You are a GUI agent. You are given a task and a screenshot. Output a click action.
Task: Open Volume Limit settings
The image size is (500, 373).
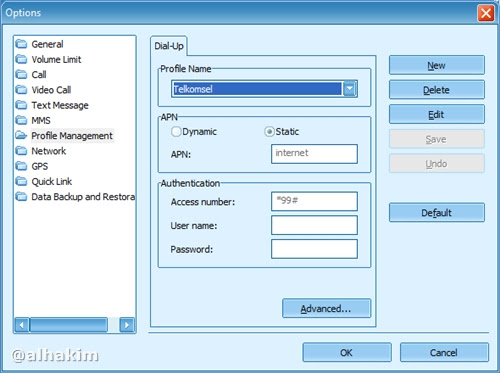tap(56, 59)
